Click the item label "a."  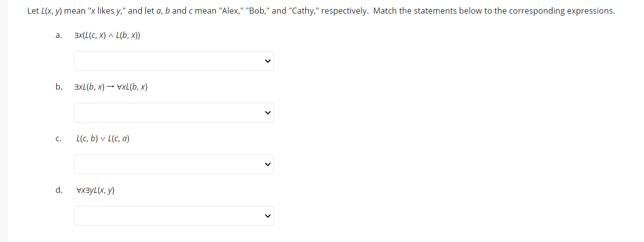[59, 35]
